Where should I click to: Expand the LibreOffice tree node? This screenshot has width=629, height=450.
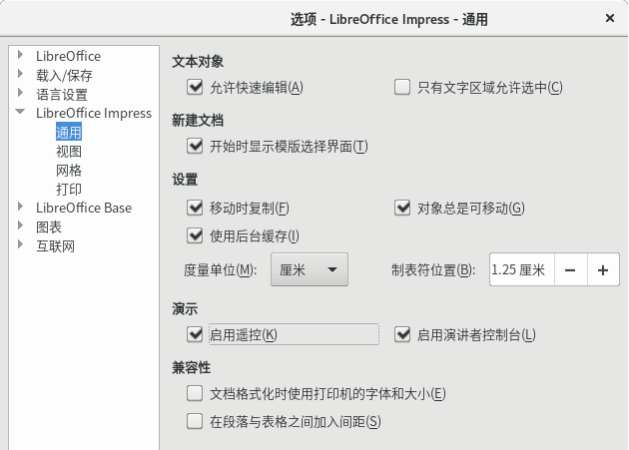pyautogui.click(x=20, y=56)
